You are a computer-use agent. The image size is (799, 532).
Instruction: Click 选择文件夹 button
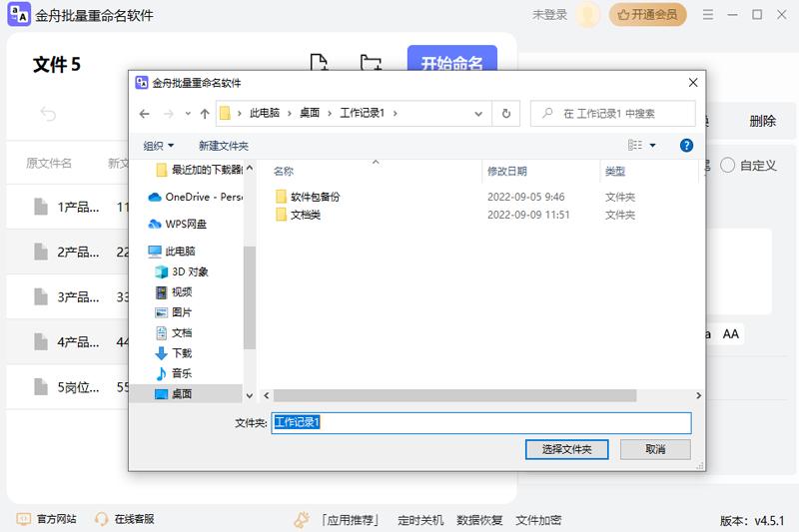(x=566, y=449)
